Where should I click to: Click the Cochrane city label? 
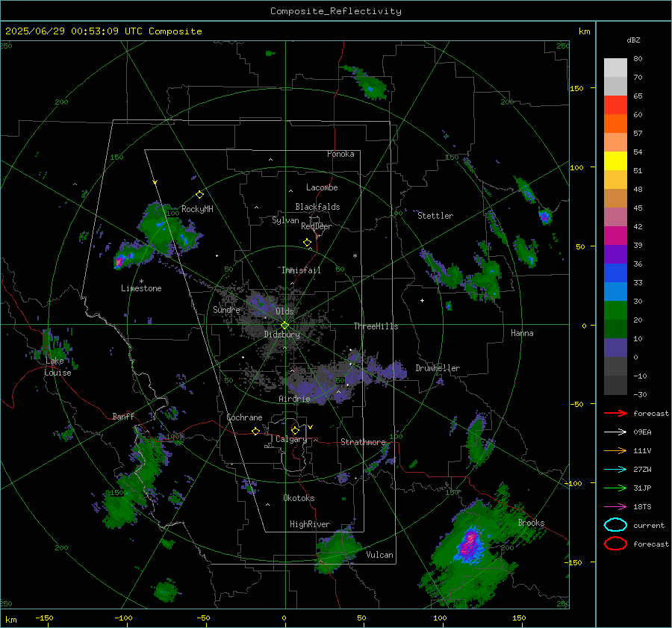tap(244, 417)
